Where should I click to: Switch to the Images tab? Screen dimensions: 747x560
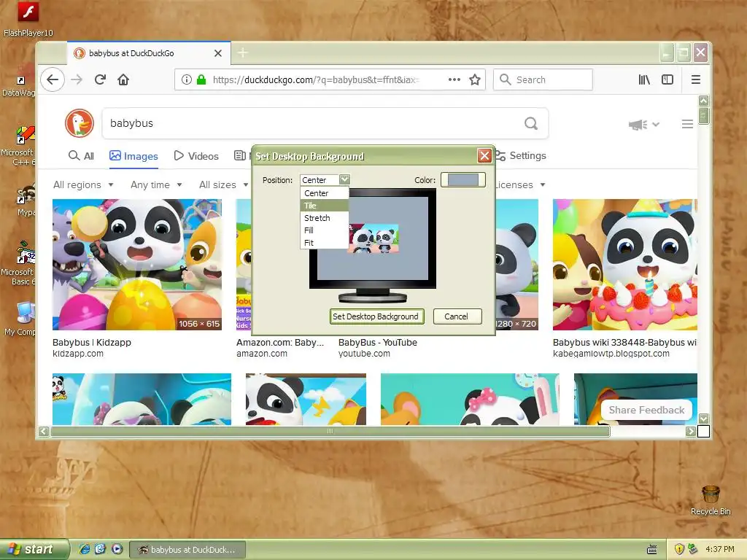click(133, 156)
